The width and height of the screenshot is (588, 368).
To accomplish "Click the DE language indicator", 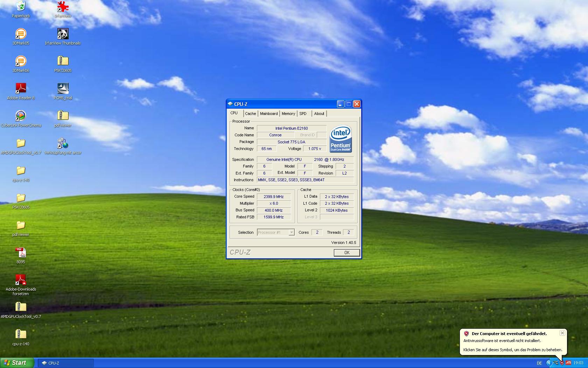I will 539,363.
